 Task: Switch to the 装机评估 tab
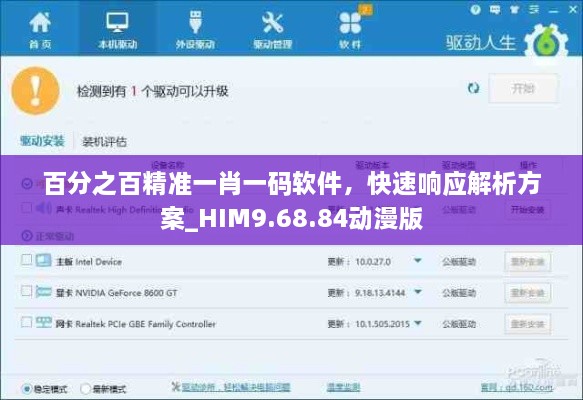point(104,142)
